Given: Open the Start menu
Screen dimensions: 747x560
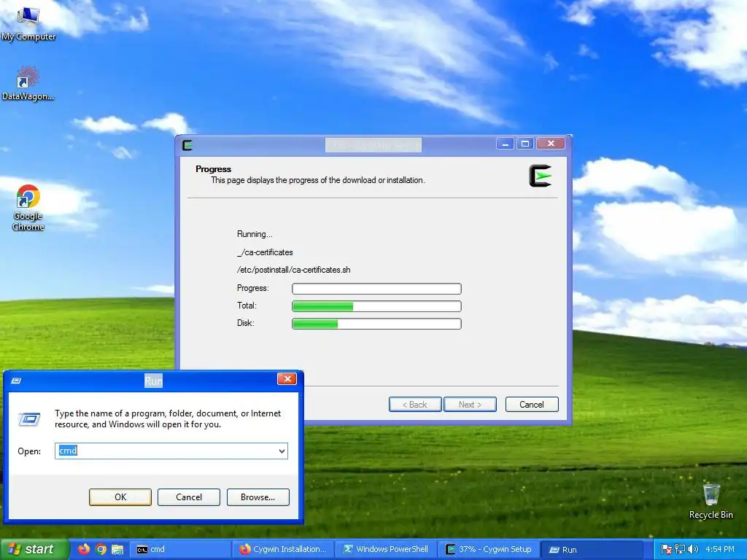Looking at the screenshot, I should [34, 549].
